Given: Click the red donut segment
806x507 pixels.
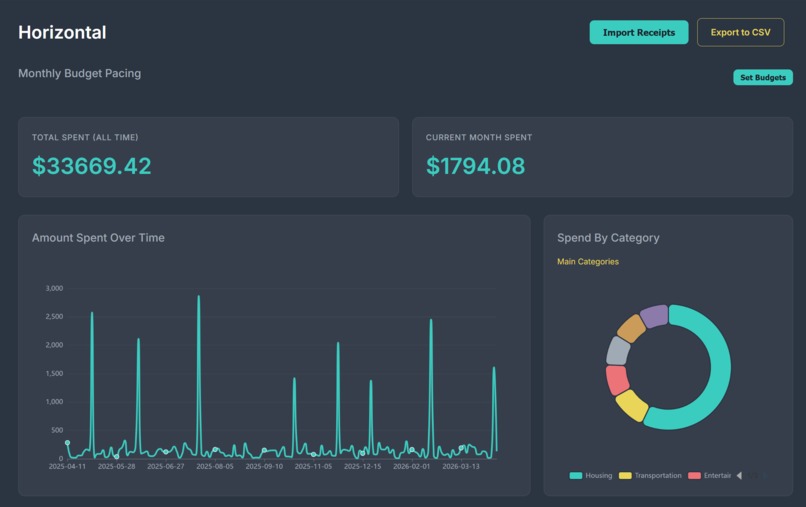Looking at the screenshot, I should (x=617, y=379).
